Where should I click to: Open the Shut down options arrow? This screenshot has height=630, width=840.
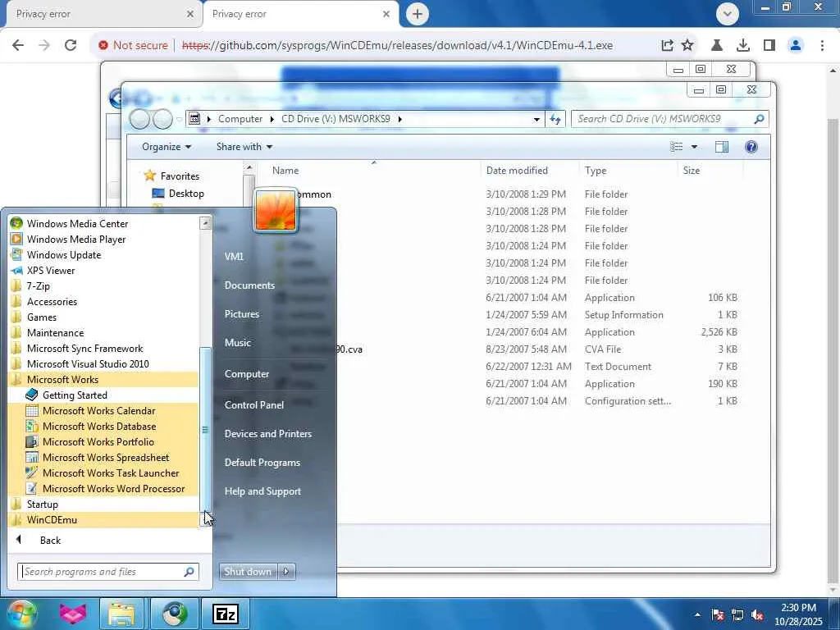click(286, 572)
